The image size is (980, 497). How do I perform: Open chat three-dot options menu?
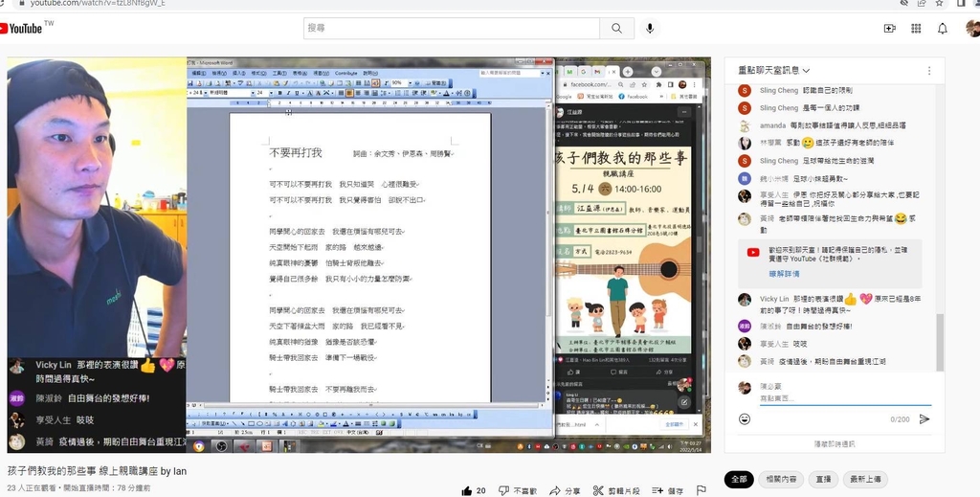click(x=928, y=71)
